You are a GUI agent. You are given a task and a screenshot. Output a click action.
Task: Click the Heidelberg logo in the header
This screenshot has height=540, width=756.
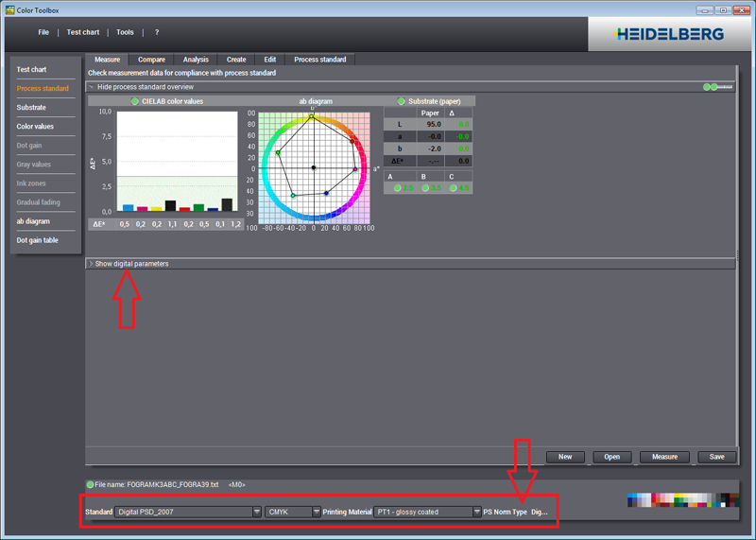click(x=669, y=34)
